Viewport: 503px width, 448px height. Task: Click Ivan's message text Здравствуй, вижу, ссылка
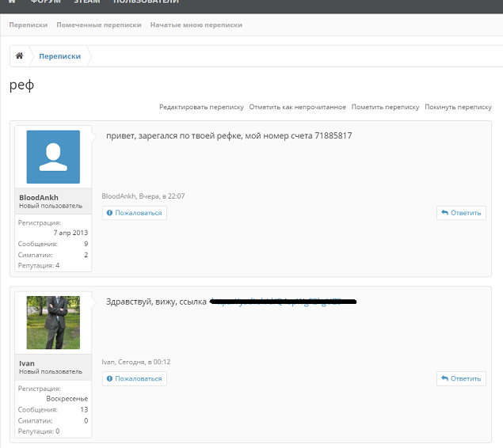coord(156,302)
